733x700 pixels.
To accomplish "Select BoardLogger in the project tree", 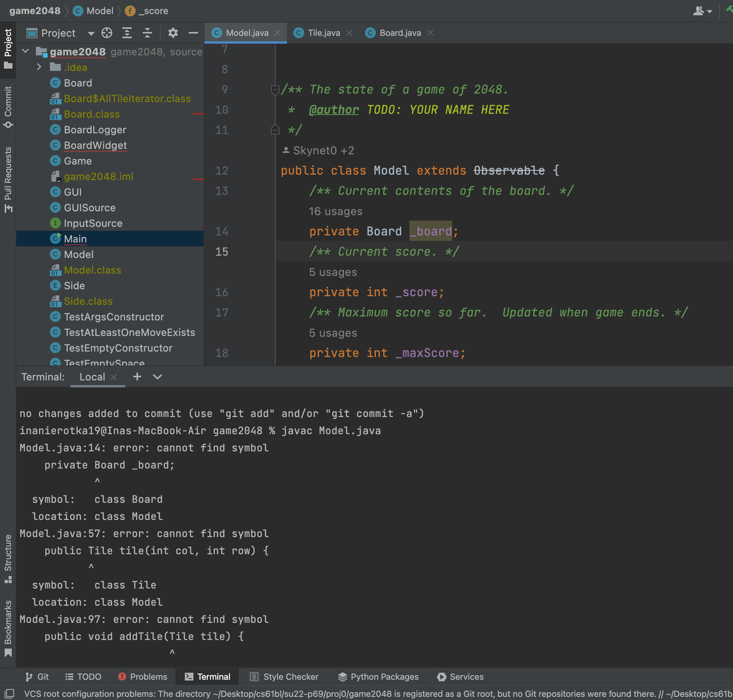I will tap(95, 130).
